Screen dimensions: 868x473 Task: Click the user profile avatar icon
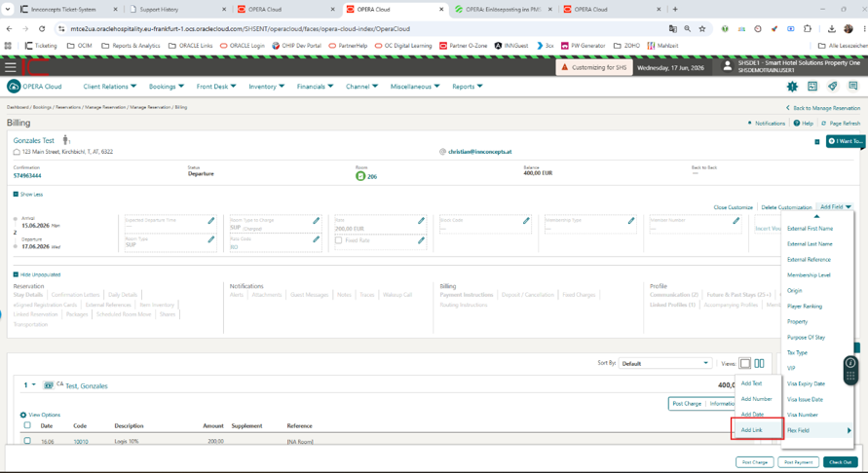[728, 66]
